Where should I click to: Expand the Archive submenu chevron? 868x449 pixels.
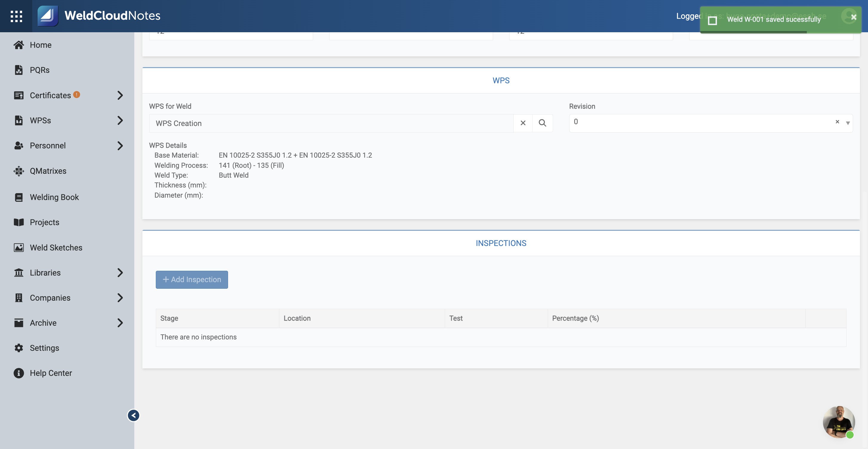click(x=120, y=323)
